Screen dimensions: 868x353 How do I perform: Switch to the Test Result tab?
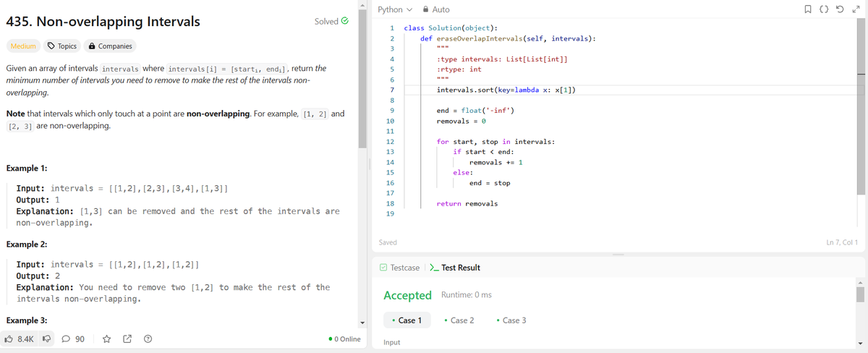click(x=455, y=268)
